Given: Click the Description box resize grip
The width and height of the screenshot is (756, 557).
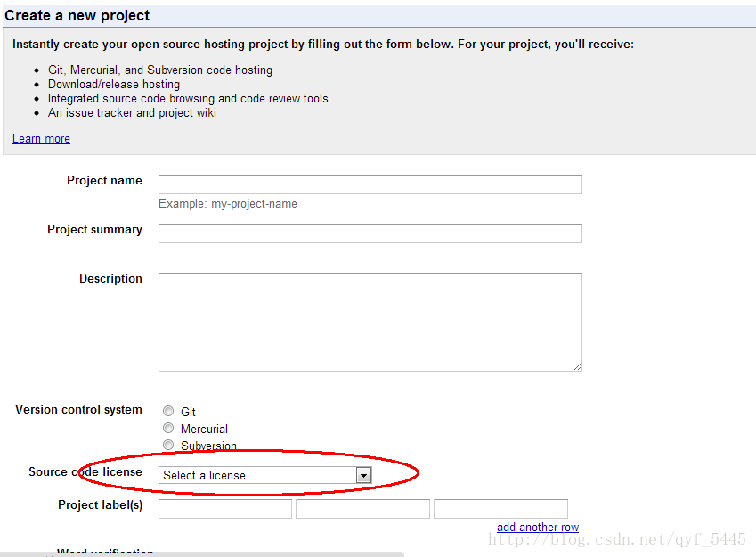Looking at the screenshot, I should pyautogui.click(x=577, y=366).
